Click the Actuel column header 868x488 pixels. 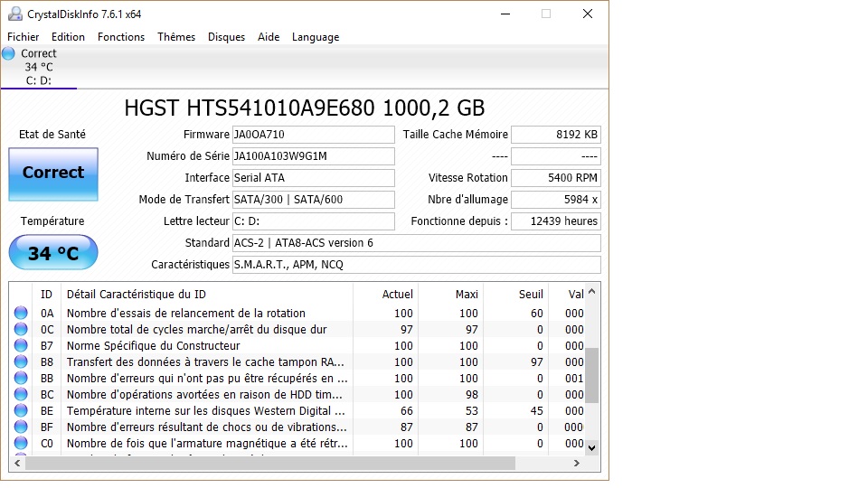(x=385, y=295)
